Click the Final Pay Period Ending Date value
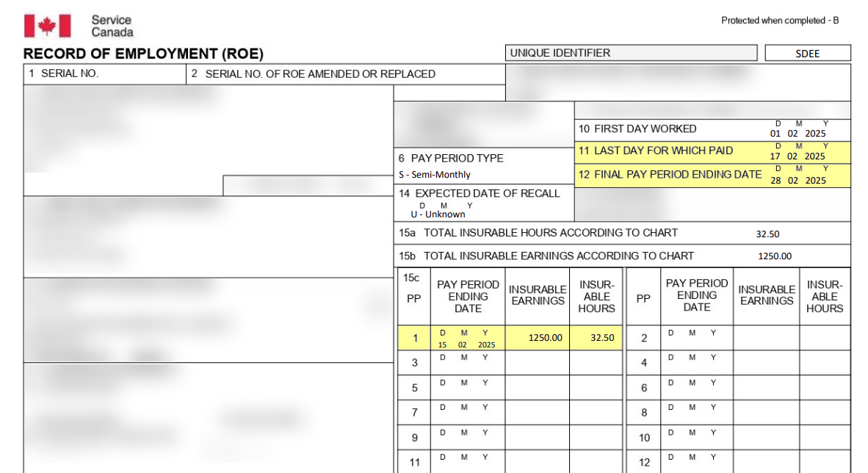Viewport: 868px width, 473px height. pyautogui.click(x=798, y=181)
